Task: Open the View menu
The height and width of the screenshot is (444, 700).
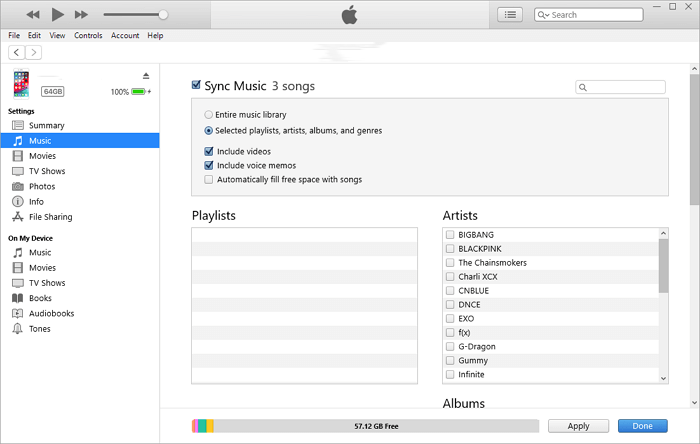Action: click(x=57, y=35)
